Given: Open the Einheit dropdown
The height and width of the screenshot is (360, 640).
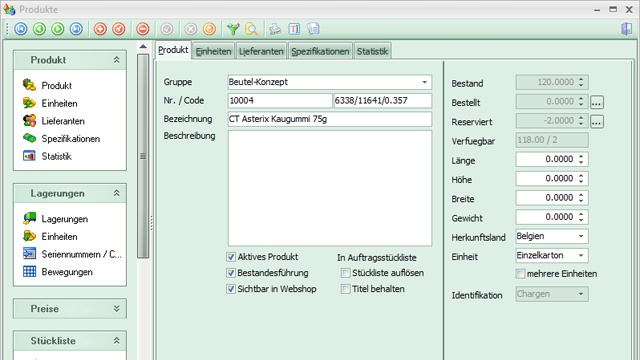Looking at the screenshot, I should click(581, 256).
